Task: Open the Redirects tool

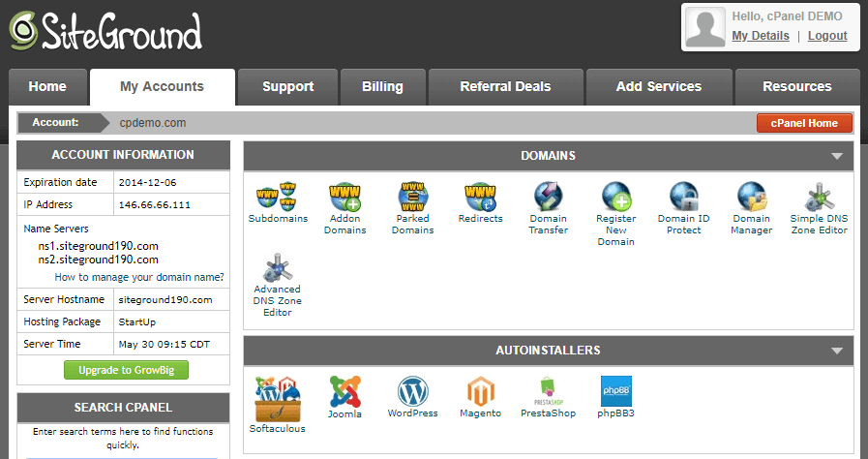Action: coord(481,202)
